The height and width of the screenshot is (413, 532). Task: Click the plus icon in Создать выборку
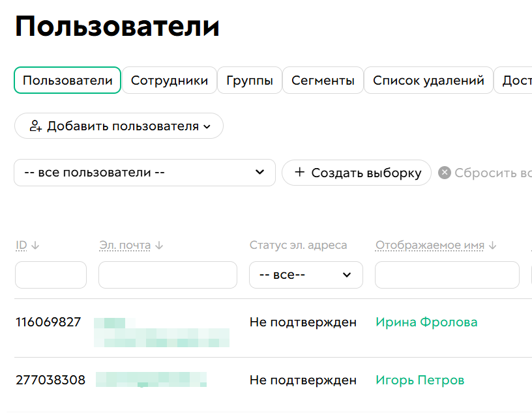pyautogui.click(x=300, y=173)
